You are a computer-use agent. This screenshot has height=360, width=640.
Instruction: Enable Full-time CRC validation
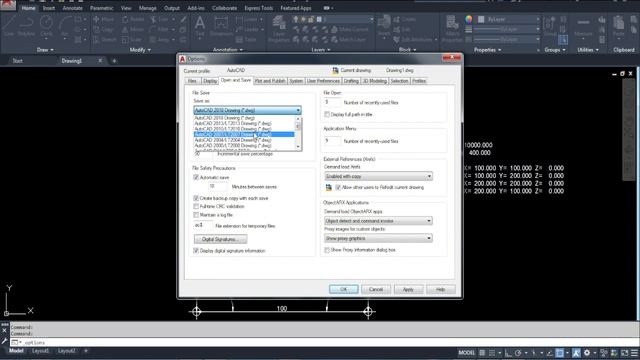196,207
